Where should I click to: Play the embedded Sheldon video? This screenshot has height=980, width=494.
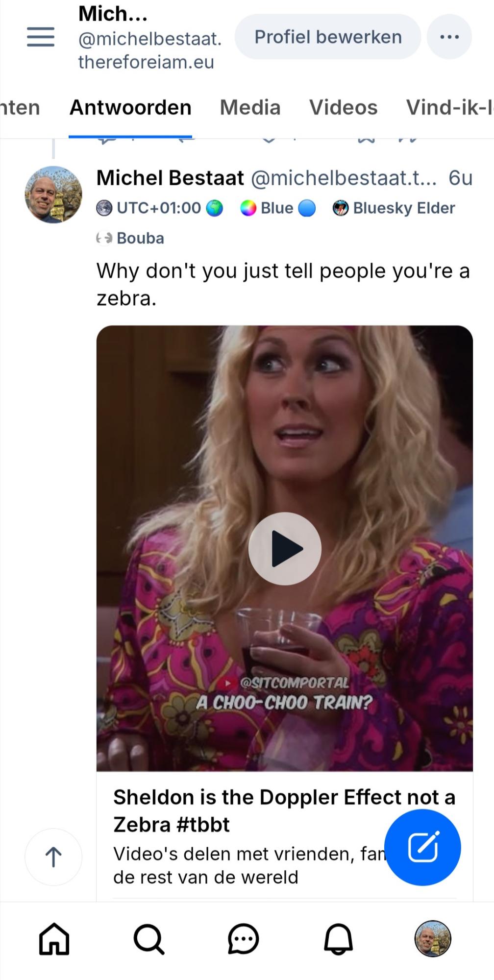285,548
